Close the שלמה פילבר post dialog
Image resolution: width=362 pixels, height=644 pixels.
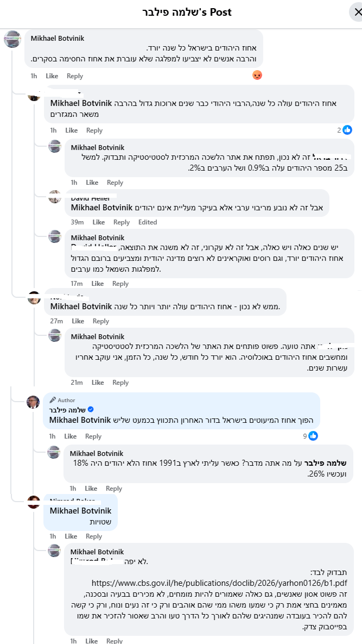357,12
